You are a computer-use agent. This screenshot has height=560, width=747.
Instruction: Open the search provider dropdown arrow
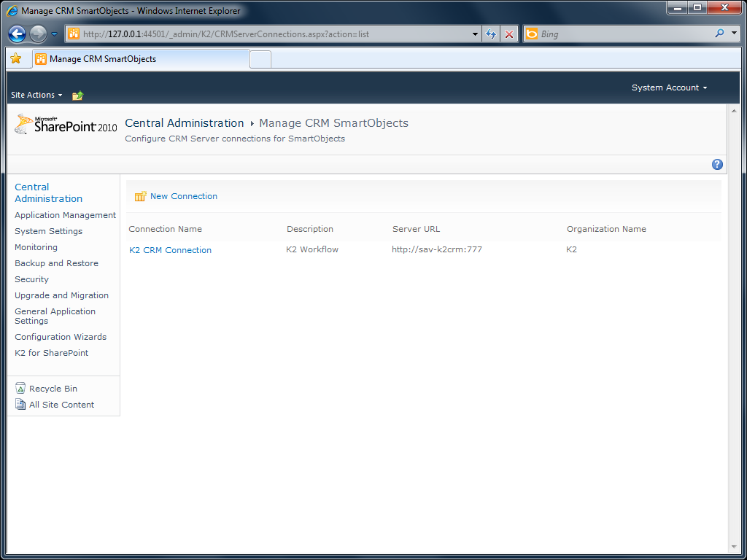(x=734, y=34)
